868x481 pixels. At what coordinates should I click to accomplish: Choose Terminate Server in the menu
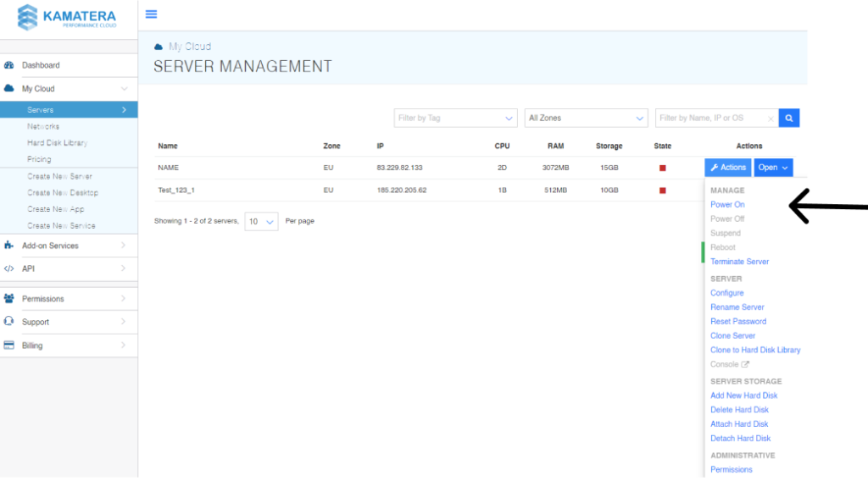click(739, 262)
